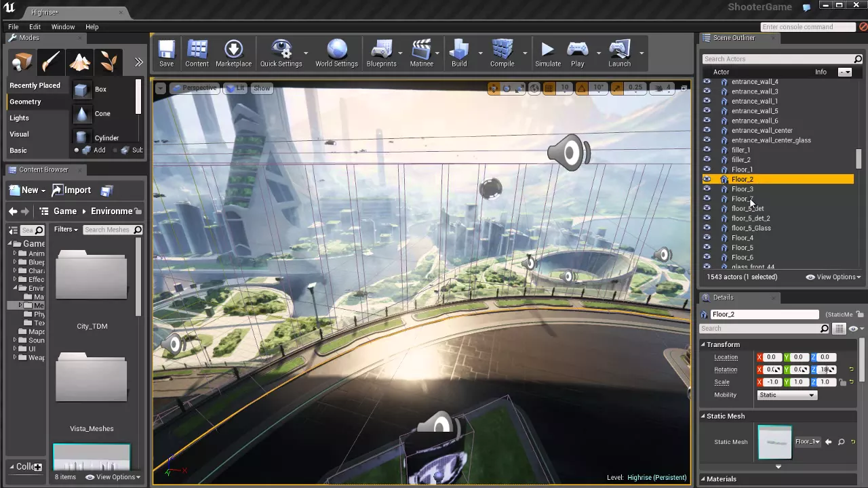Open the Mobility Static dropdown
Viewport: 868px width, 488px height.
pos(787,395)
